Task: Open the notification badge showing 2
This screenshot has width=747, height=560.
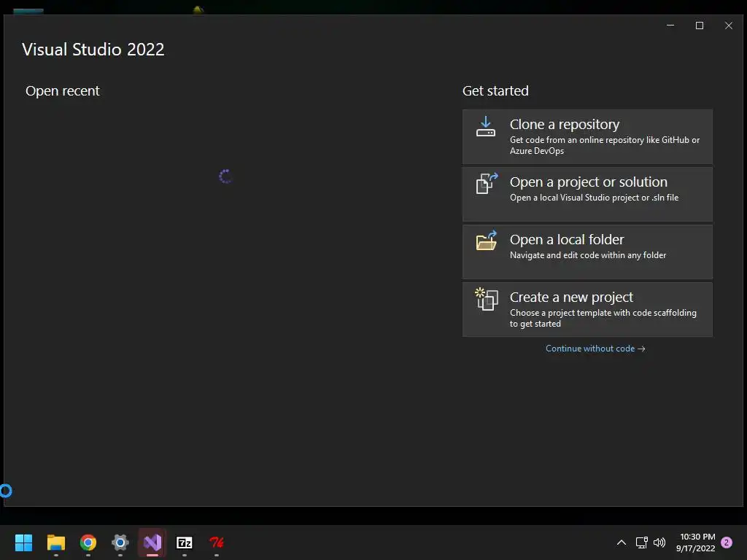Action: 727,542
